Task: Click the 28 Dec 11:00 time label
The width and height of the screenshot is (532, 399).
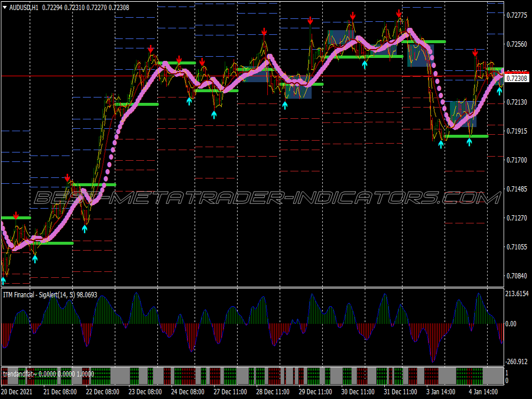Action: tap(273, 391)
